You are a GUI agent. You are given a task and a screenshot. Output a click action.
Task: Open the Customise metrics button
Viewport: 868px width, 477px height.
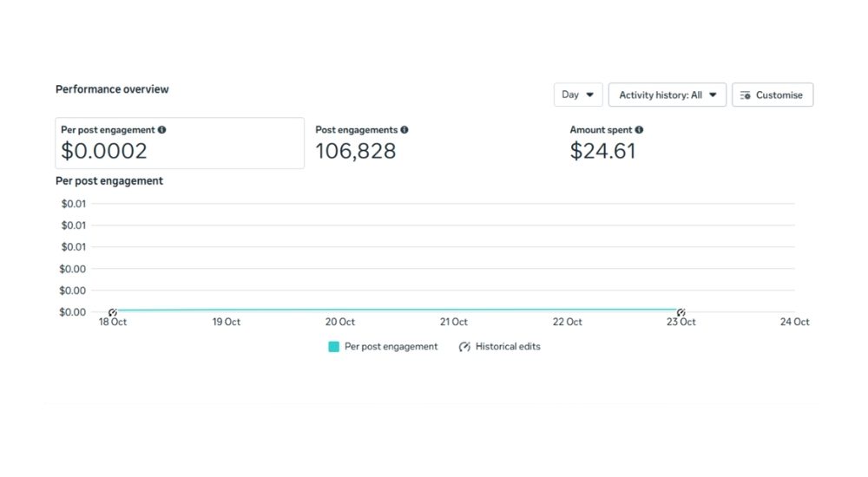click(773, 95)
